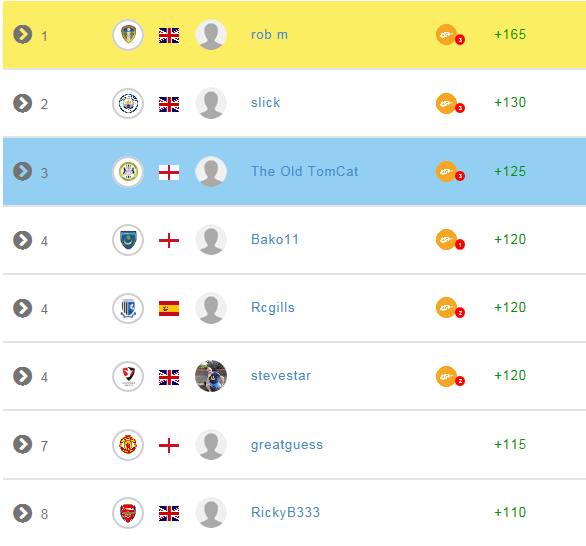Expand rob m's row with chevron

[x=22, y=34]
